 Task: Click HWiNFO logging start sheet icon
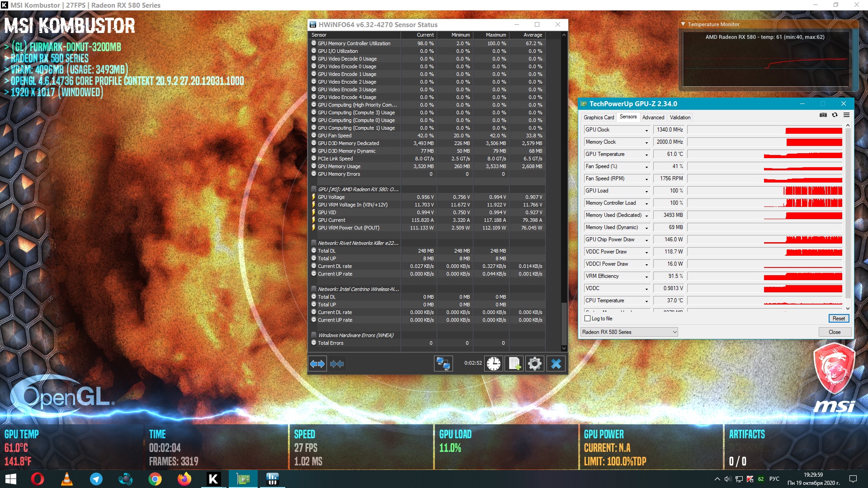514,364
